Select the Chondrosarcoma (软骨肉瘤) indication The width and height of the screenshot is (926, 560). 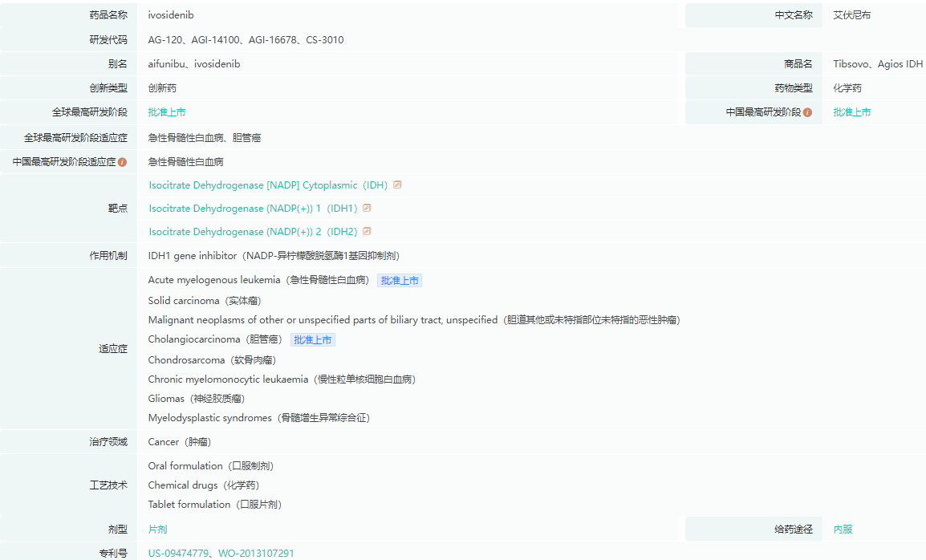[212, 359]
